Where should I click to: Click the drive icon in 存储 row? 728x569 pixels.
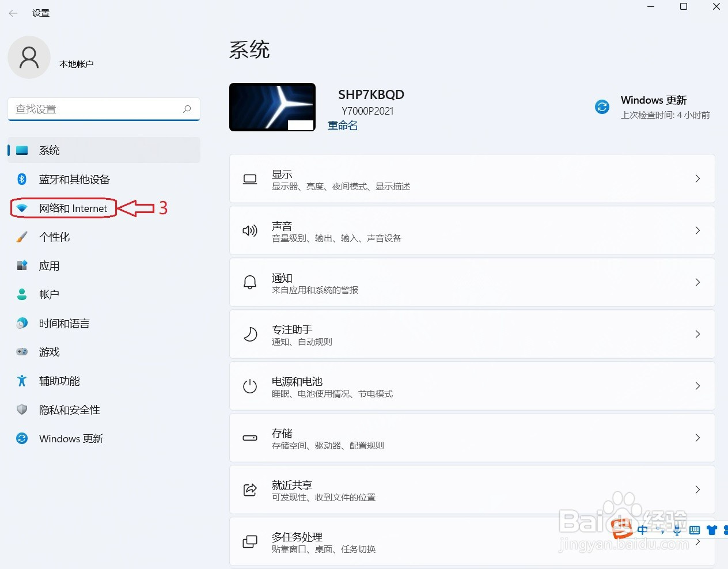(x=250, y=438)
